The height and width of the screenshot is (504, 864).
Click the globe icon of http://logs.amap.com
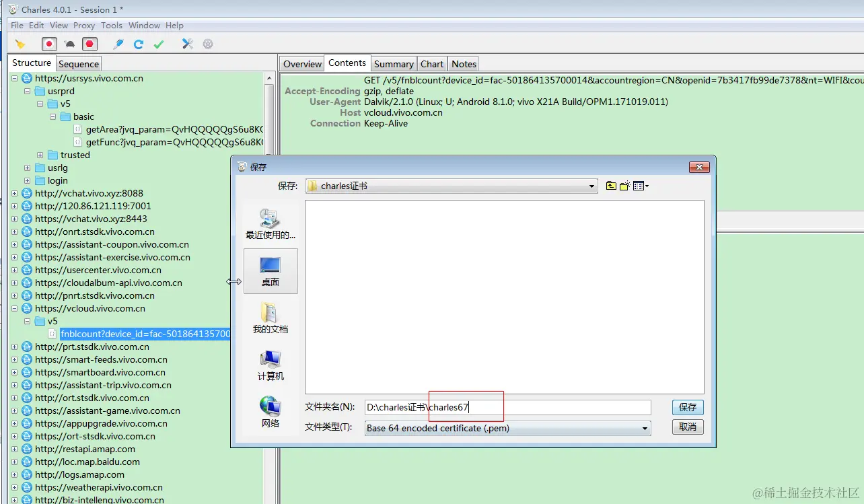[27, 474]
